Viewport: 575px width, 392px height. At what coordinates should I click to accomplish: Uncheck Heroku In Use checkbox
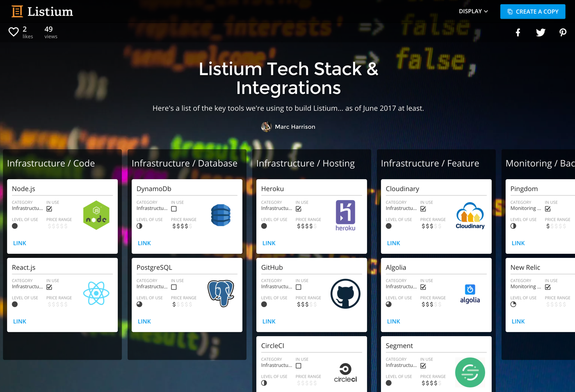click(x=299, y=209)
